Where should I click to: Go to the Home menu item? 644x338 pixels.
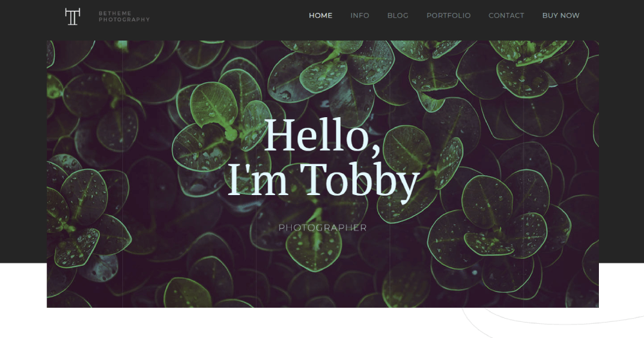[x=320, y=15]
